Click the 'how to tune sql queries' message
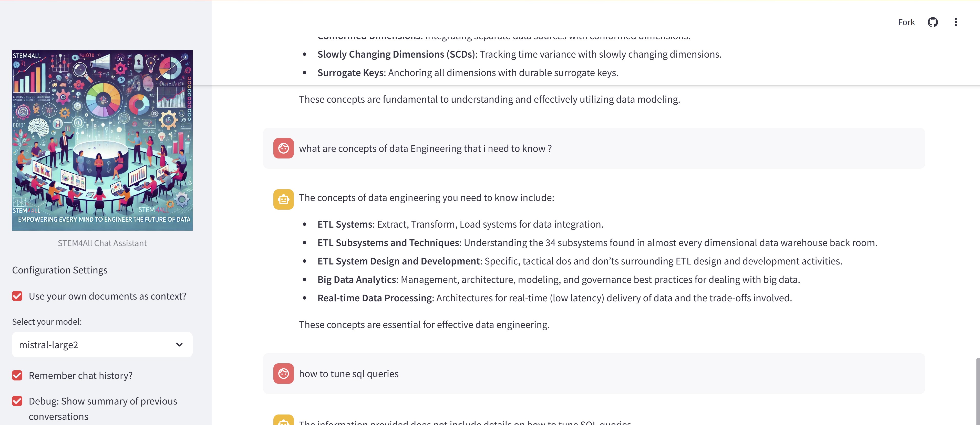 pos(348,374)
